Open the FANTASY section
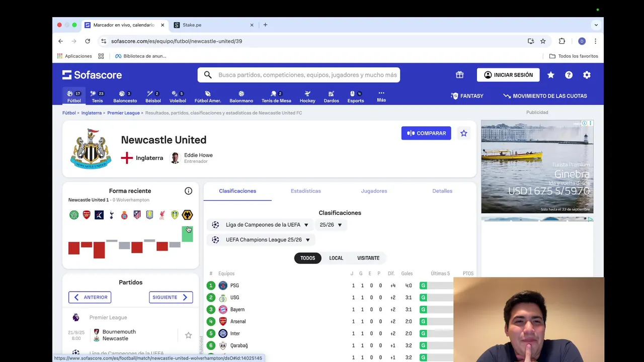The image size is (644, 362). tap(467, 96)
